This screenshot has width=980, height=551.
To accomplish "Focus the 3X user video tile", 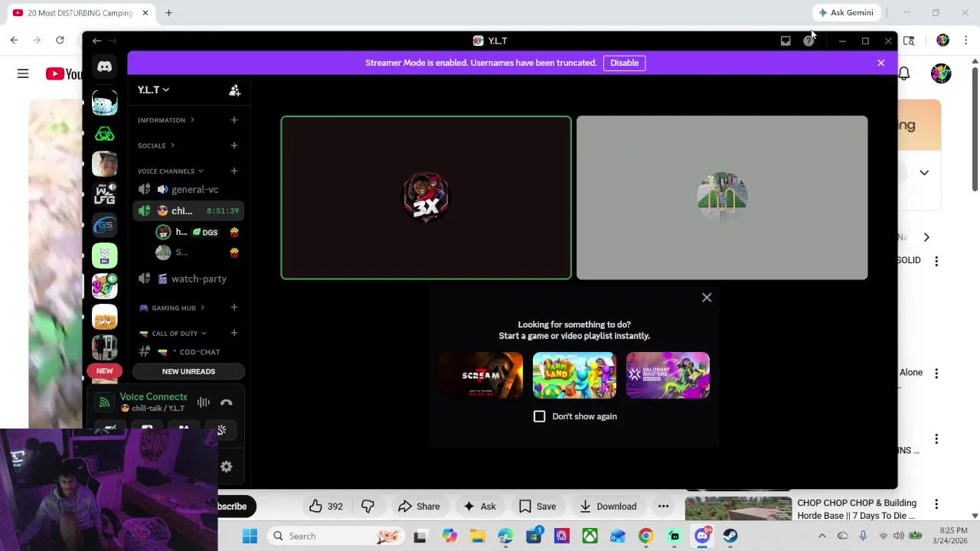I will [x=426, y=197].
